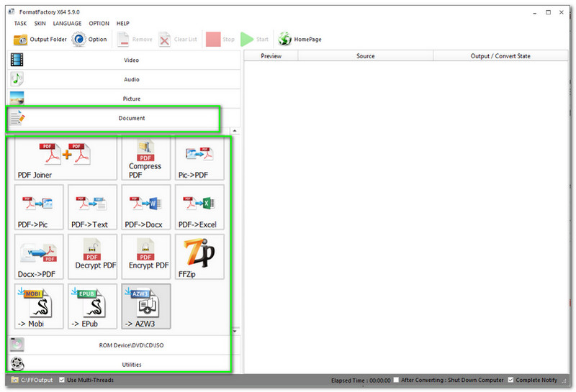Open the Option settings toolbar button
This screenshot has width=576, height=392.
pyautogui.click(x=89, y=40)
